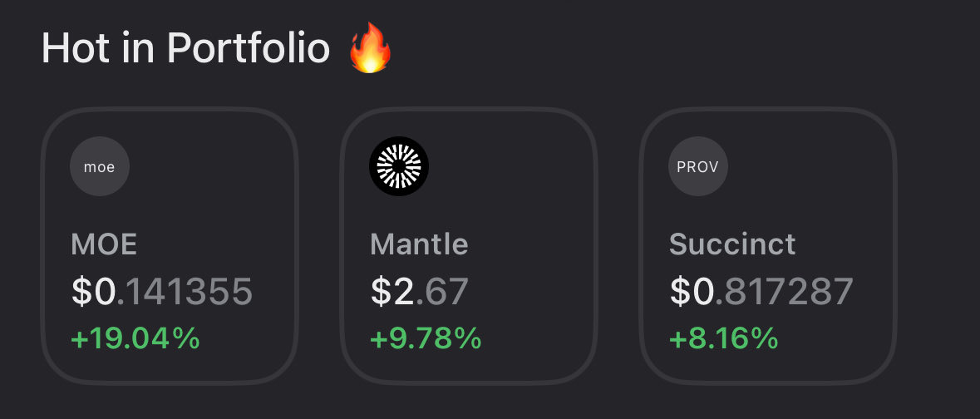Click the Mantle sunburst logo icon
Image resolution: width=980 pixels, height=419 pixels.
point(399,166)
